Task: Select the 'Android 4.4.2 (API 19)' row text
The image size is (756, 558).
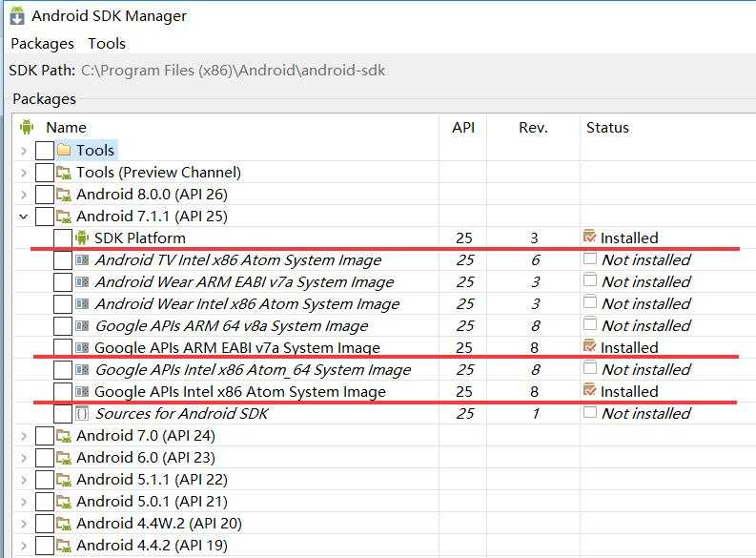Action: pos(152,545)
